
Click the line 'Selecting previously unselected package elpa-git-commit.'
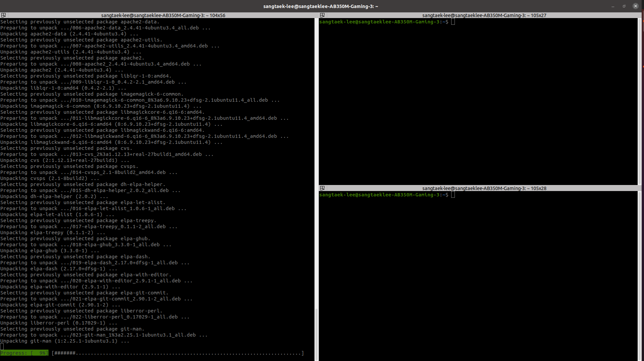pyautogui.click(x=84, y=293)
